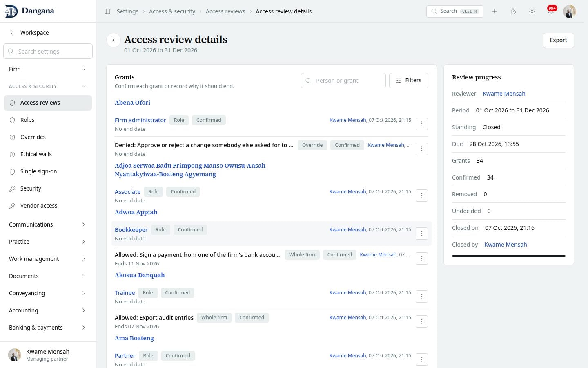Open more options for Trainee role grant
The width and height of the screenshot is (588, 368).
422,296
